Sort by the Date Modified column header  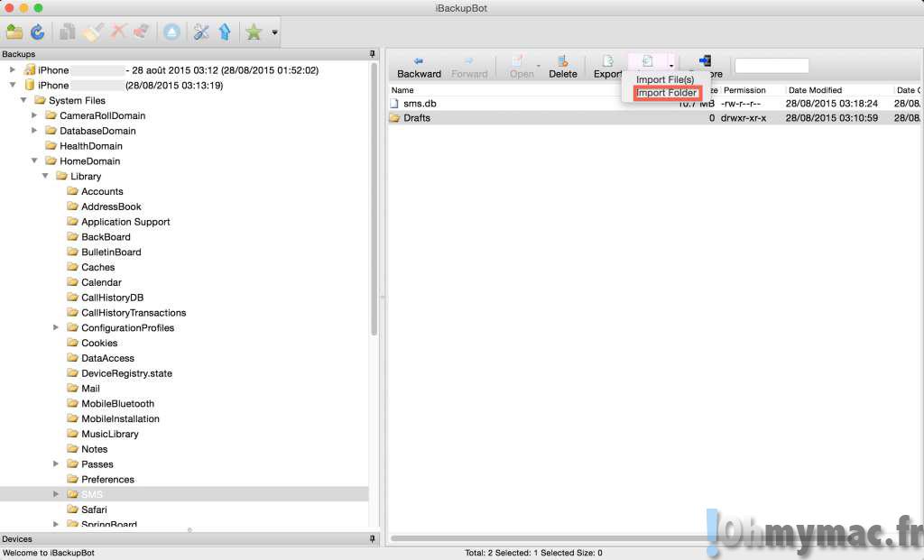(815, 90)
